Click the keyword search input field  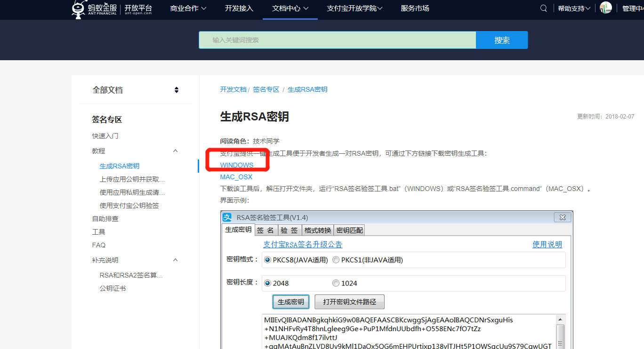tap(337, 40)
